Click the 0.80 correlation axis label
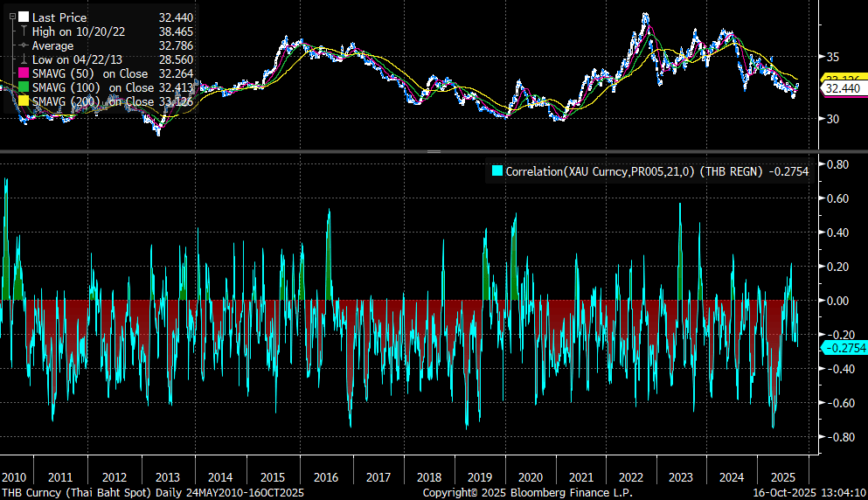The height and width of the screenshot is (500, 868). click(x=837, y=164)
